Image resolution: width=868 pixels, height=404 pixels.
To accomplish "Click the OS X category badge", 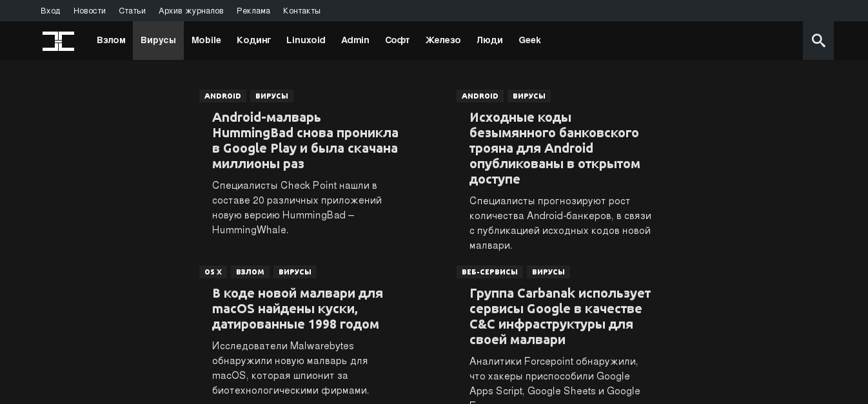I will tap(213, 272).
